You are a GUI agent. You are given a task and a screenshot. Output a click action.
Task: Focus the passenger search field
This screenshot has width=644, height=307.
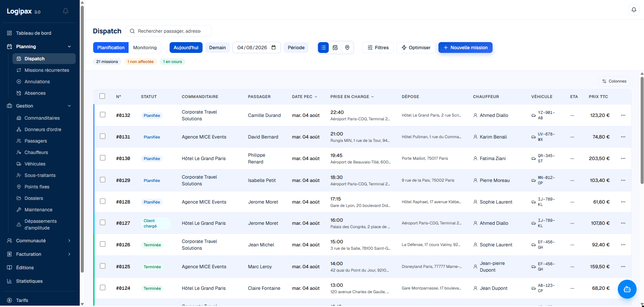pos(169,31)
